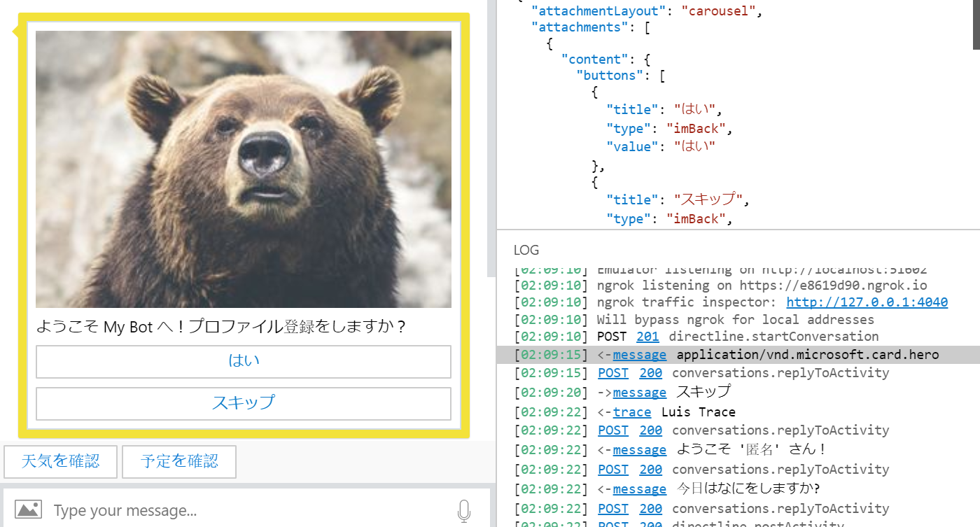Click the trace link next to Luis Trace
The image size is (980, 527).
pos(631,412)
